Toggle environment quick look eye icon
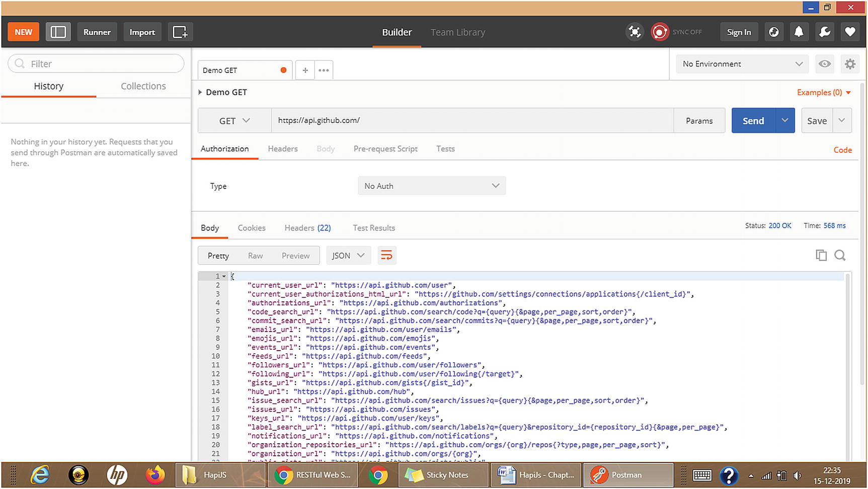 (825, 64)
